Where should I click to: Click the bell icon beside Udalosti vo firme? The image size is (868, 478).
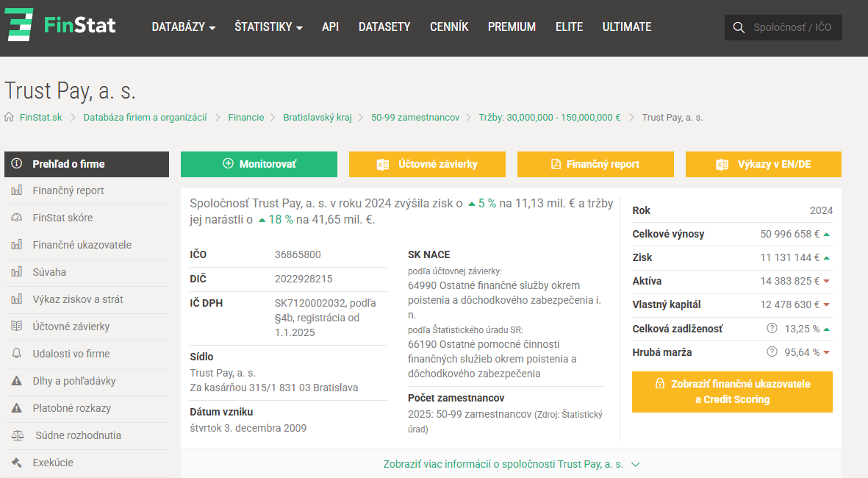(17, 354)
